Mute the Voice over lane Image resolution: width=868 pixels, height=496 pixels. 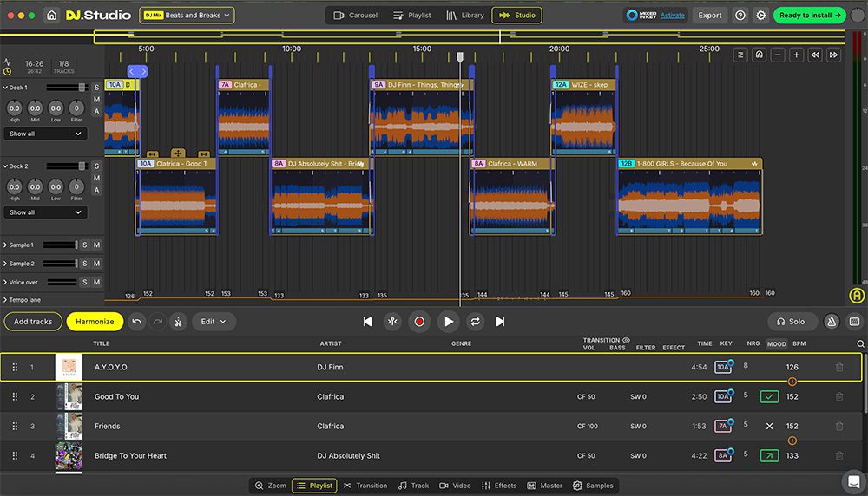pos(96,282)
